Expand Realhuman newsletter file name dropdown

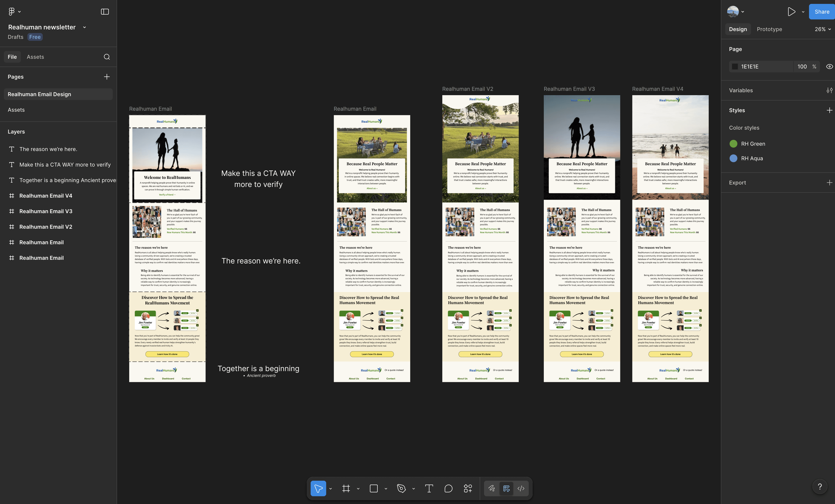(84, 27)
